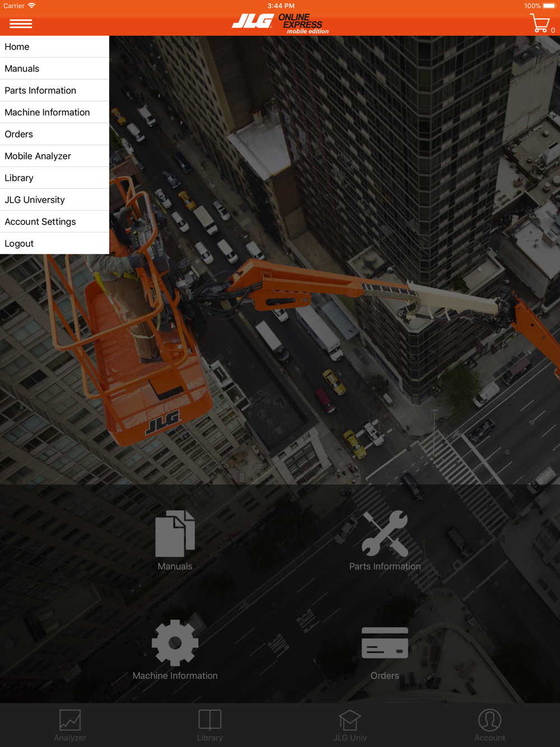This screenshot has width=560, height=747.
Task: Close the hamburger menu icon
Action: coord(21,24)
